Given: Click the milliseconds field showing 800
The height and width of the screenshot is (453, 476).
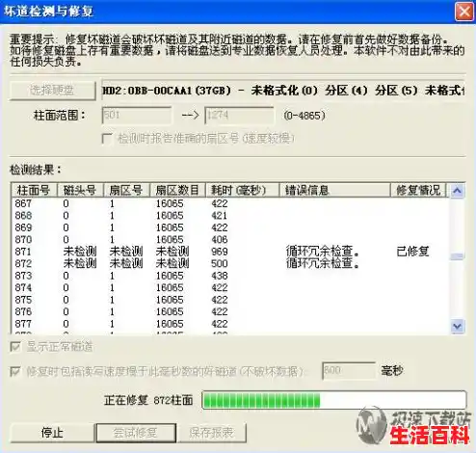Looking at the screenshot, I should point(349,371).
